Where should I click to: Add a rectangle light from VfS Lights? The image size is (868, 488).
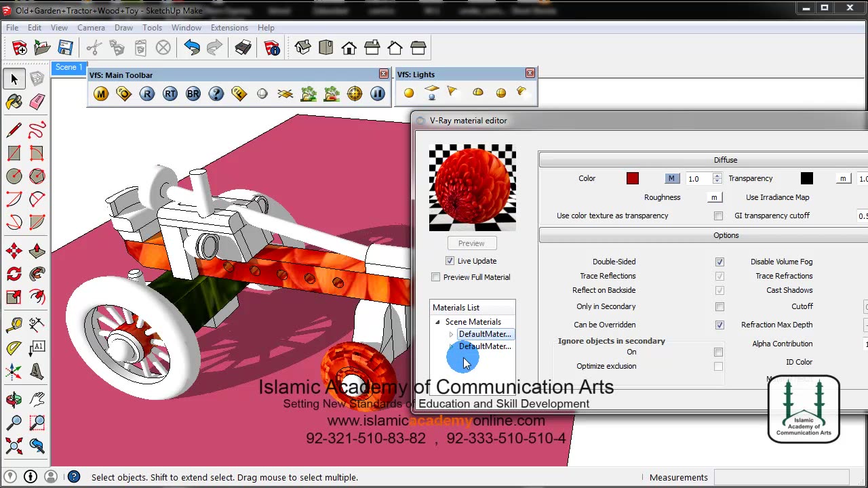point(432,92)
